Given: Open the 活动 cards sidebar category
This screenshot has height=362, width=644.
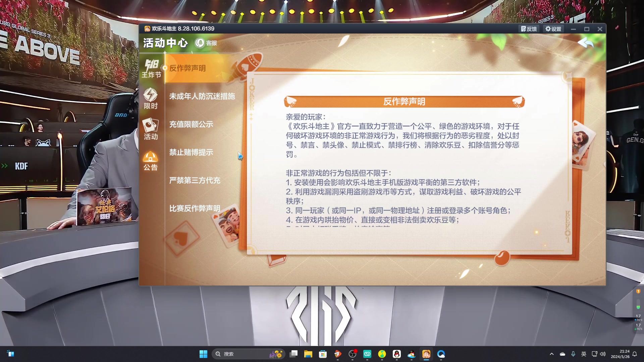Looking at the screenshot, I should pos(151,129).
